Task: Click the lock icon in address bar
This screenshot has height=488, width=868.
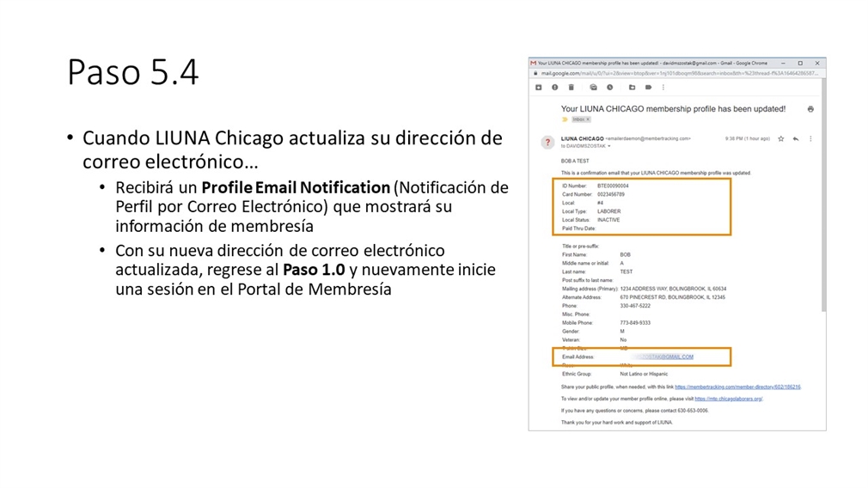Action: tap(535, 73)
